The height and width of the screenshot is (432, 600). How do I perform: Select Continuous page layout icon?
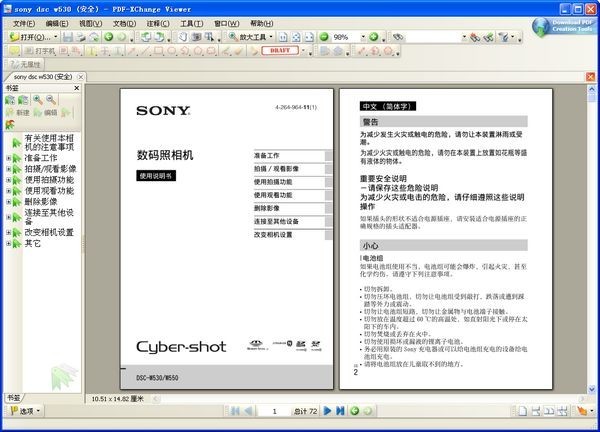coord(536,411)
